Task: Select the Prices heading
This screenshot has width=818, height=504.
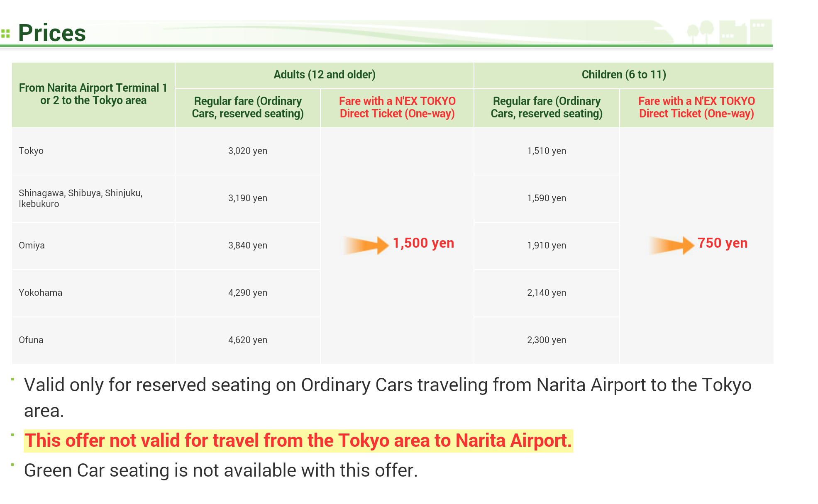Action: tap(52, 33)
